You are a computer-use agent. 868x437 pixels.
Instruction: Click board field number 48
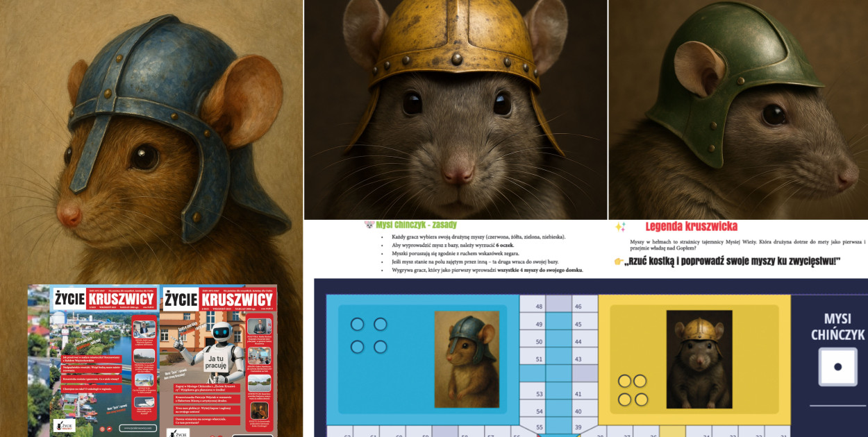[x=532, y=306]
